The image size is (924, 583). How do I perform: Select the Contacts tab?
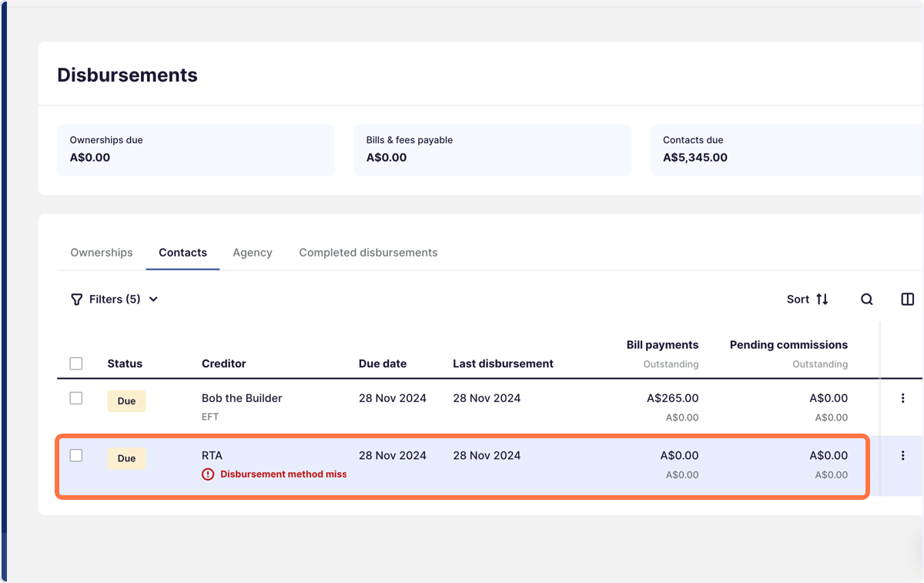(x=182, y=253)
